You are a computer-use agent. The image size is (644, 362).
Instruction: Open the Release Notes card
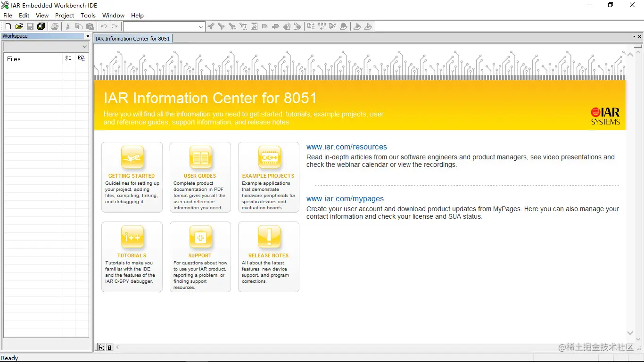point(269,257)
